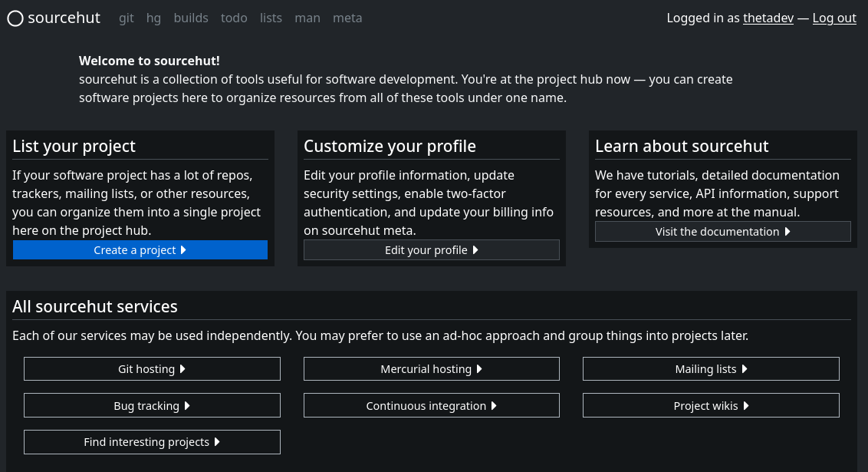Click Find interesting projects button
The image size is (868, 472).
coord(152,442)
